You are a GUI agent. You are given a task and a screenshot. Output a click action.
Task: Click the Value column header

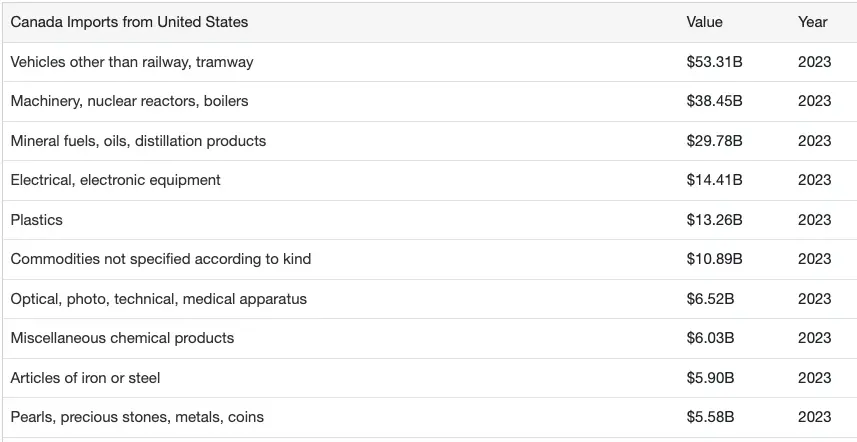(x=704, y=22)
